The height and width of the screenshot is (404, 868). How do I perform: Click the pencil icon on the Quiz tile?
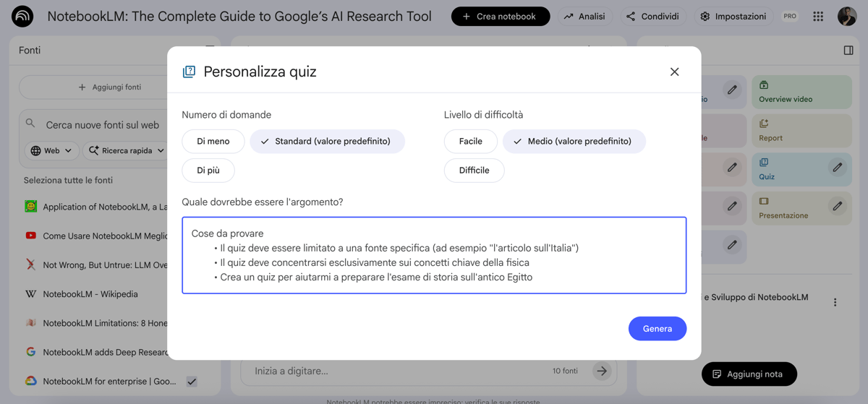tap(837, 168)
